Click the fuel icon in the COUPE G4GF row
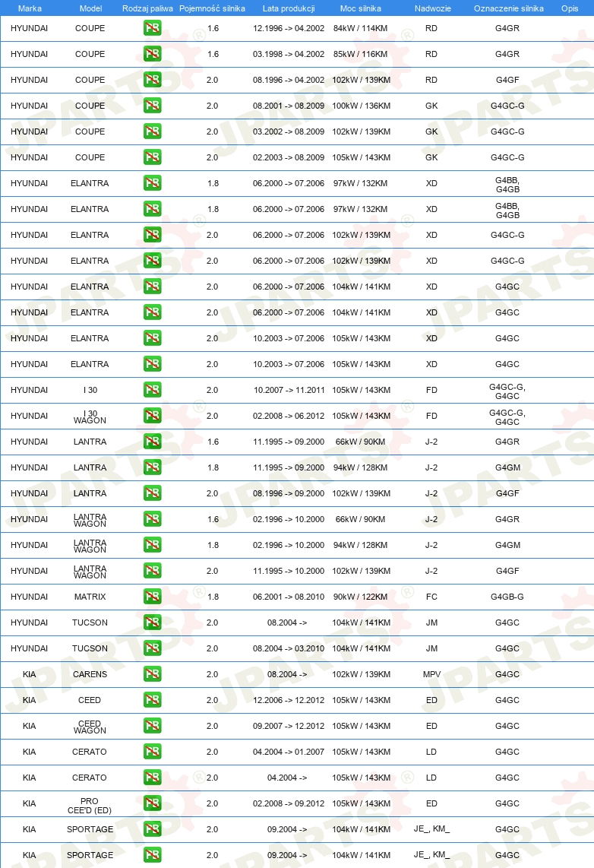 [x=152, y=80]
